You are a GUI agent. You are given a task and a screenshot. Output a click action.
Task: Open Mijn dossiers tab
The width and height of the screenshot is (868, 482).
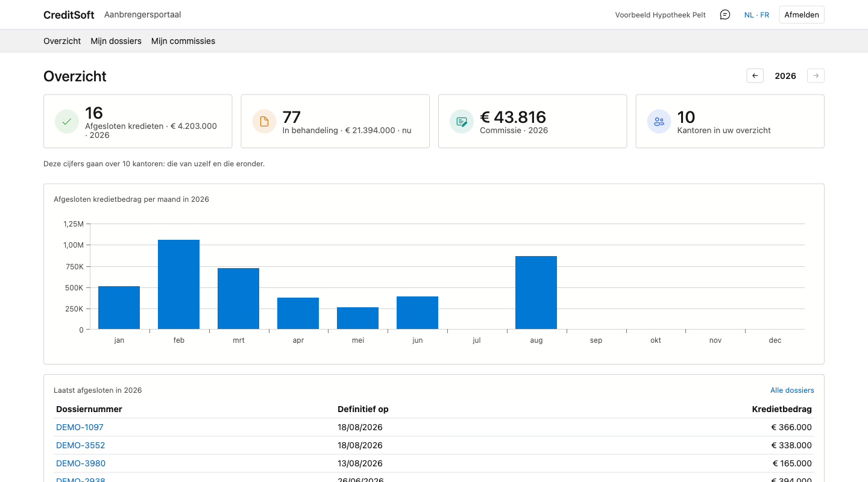pyautogui.click(x=116, y=41)
